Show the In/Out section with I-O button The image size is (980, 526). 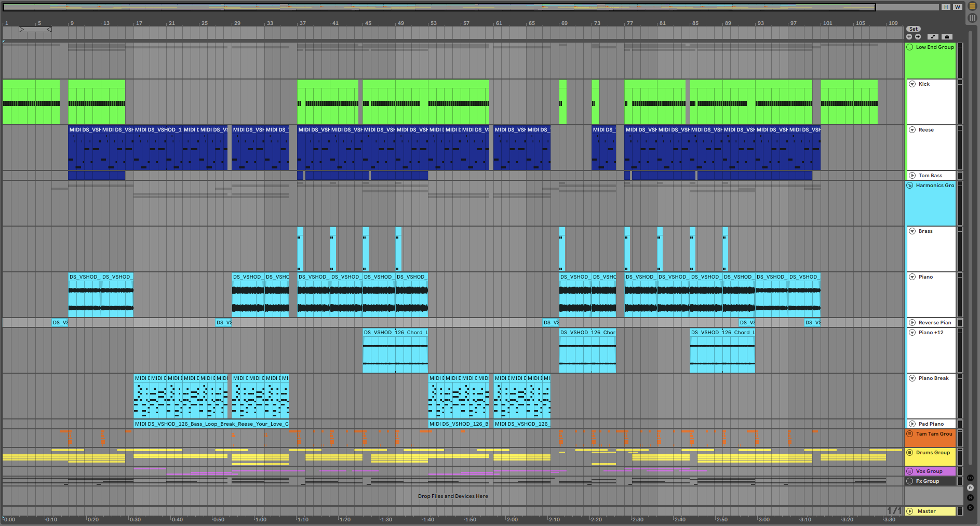[970, 478]
